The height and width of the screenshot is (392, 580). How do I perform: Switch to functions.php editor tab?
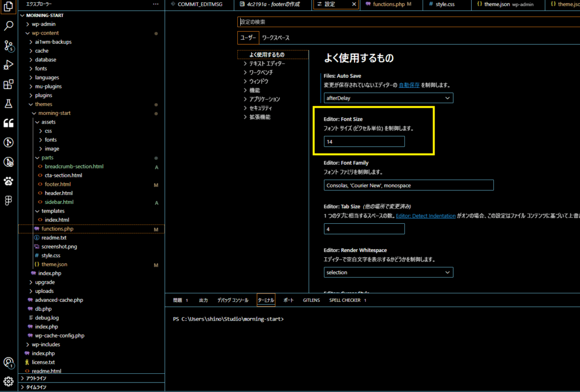click(x=391, y=4)
